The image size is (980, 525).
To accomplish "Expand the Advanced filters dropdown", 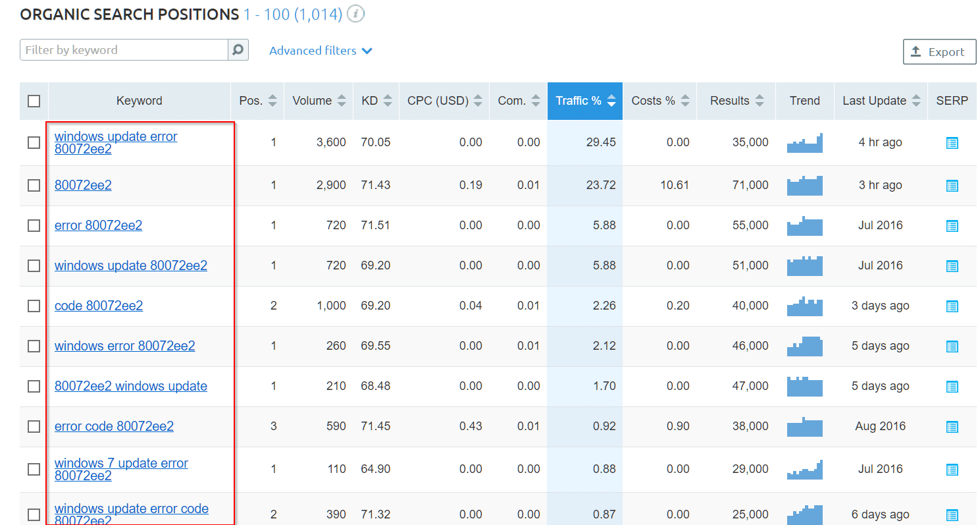I will pos(321,51).
